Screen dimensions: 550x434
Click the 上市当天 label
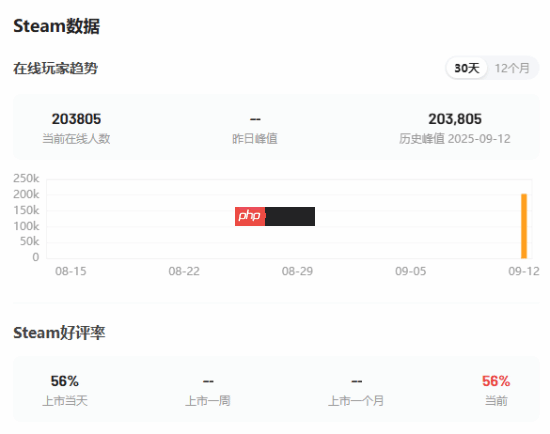65,401
